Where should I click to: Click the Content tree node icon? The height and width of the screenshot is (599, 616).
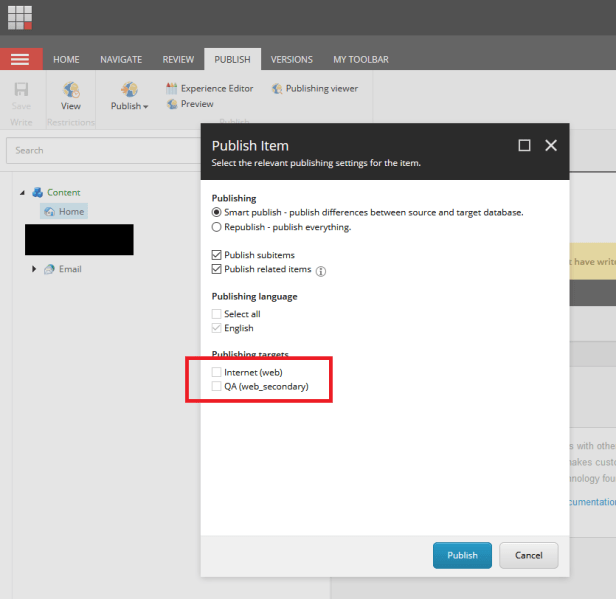tap(38, 192)
